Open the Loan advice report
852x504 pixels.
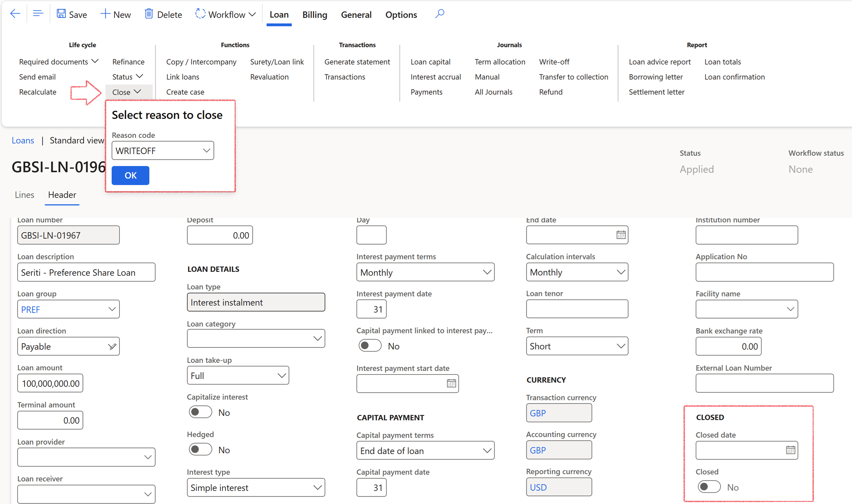(659, 62)
